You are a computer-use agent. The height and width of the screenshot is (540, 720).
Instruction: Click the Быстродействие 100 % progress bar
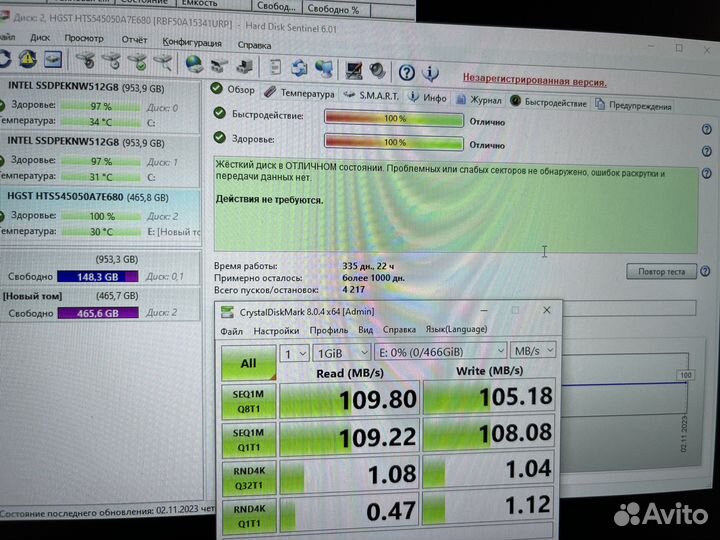pos(394,118)
